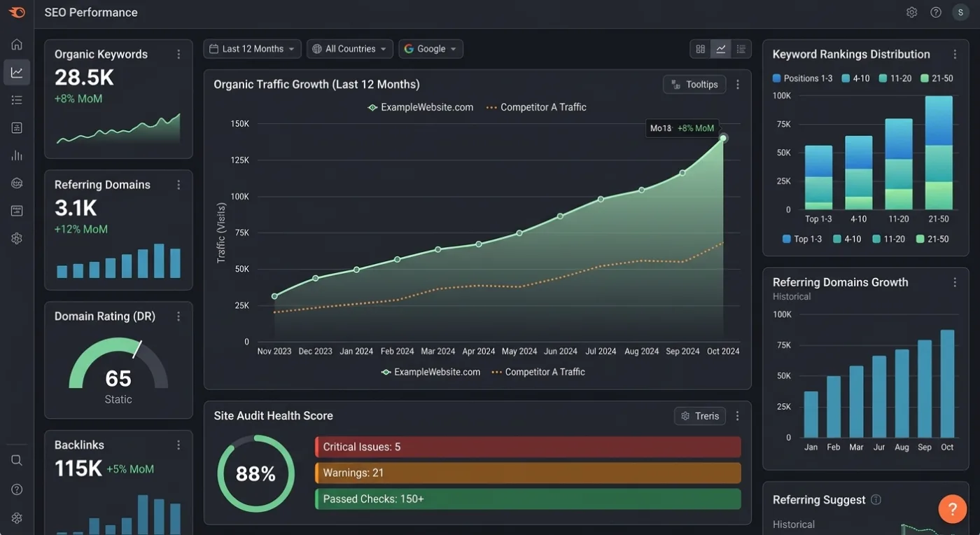This screenshot has width=980, height=535.
Task: Click the 28.5K organic keywords value
Action: pyautogui.click(x=84, y=78)
